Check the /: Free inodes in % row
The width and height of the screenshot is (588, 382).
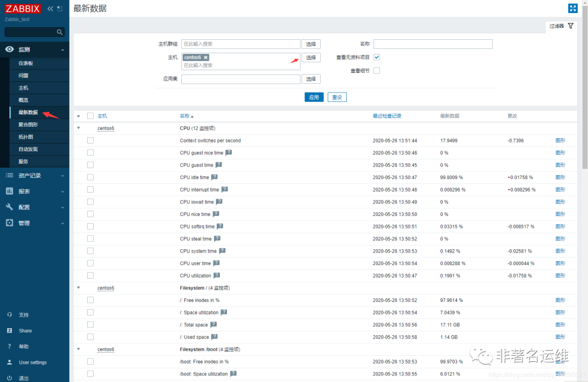coord(90,300)
